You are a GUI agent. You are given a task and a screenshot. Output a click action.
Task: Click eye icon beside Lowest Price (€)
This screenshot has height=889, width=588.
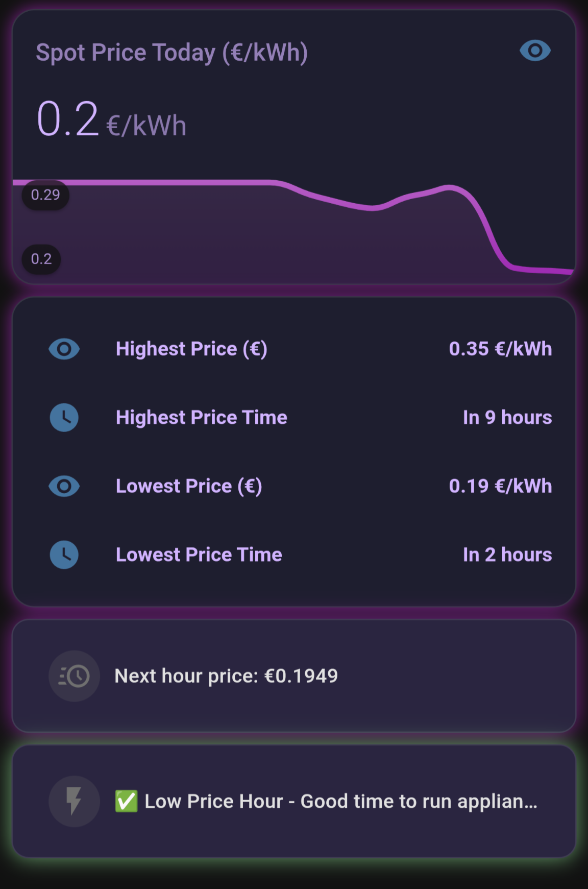coord(64,486)
